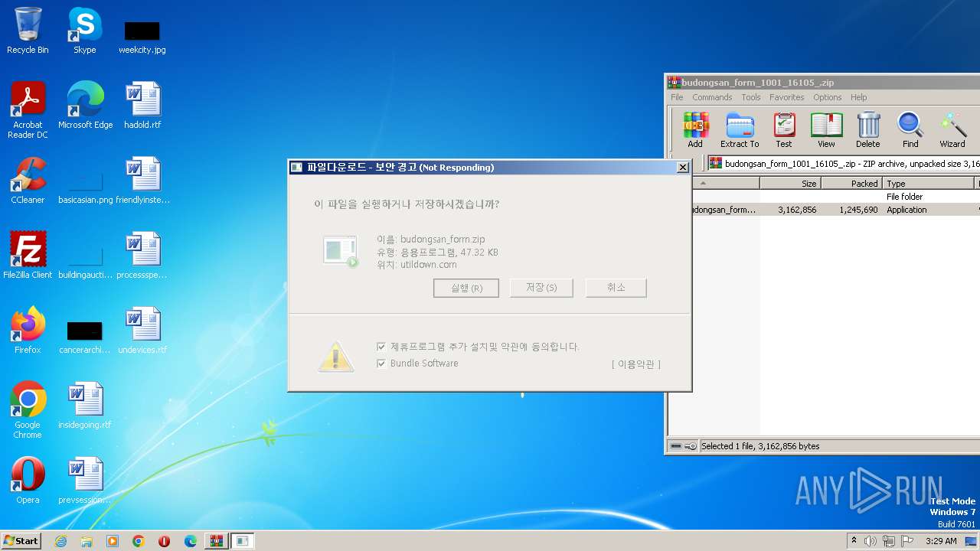Open the 이용약관 terms link

pyautogui.click(x=636, y=364)
